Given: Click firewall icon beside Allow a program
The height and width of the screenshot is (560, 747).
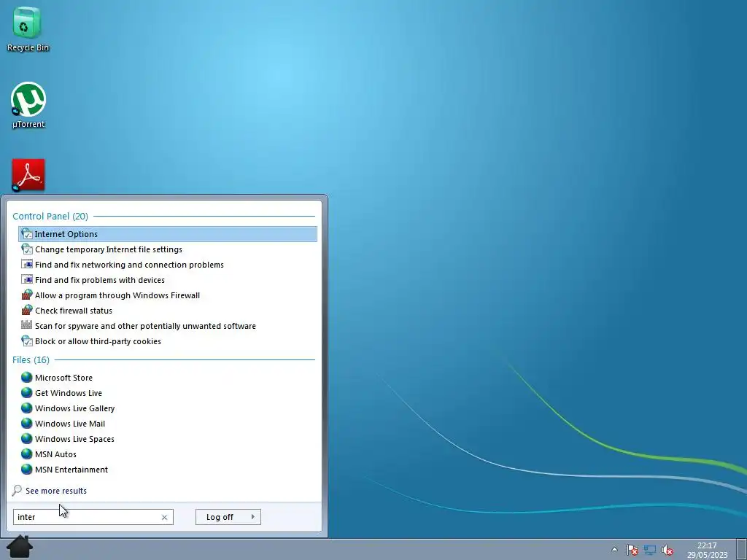Looking at the screenshot, I should tap(27, 295).
